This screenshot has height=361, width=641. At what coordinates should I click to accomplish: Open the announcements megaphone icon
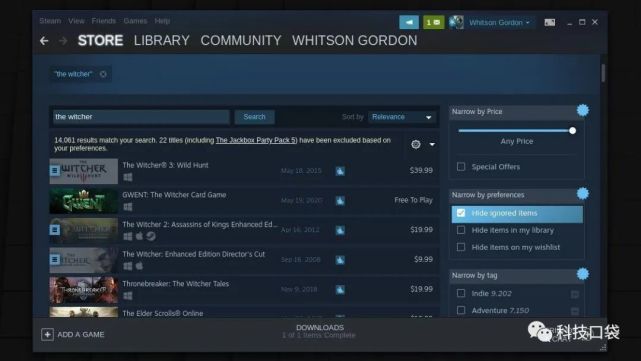tap(409, 22)
